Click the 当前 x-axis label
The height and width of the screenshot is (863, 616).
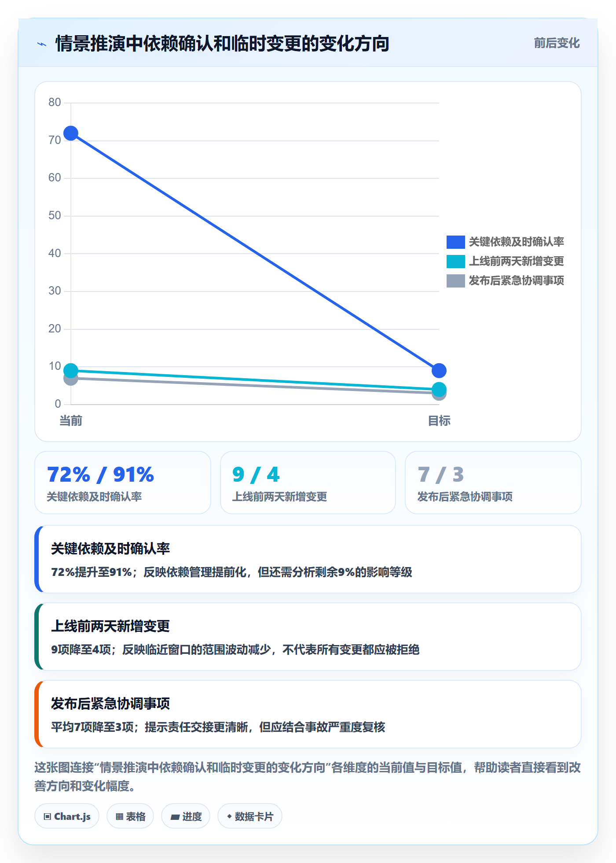tap(71, 421)
